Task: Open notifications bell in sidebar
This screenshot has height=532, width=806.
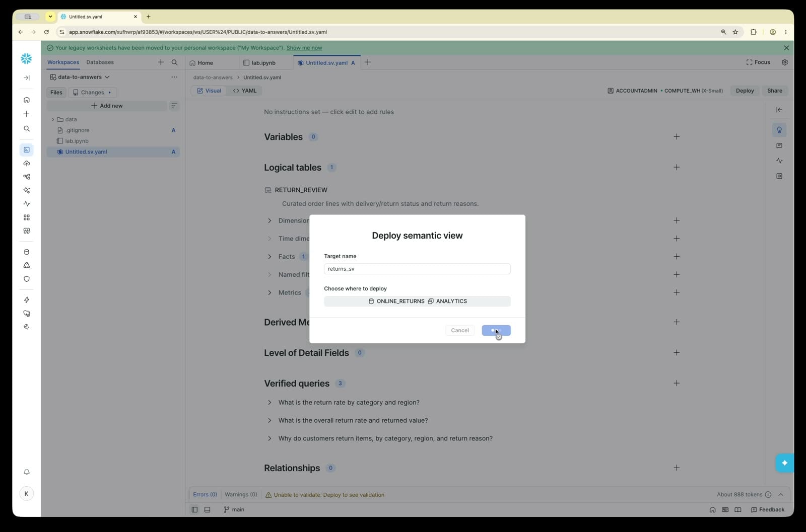Action: pyautogui.click(x=27, y=472)
